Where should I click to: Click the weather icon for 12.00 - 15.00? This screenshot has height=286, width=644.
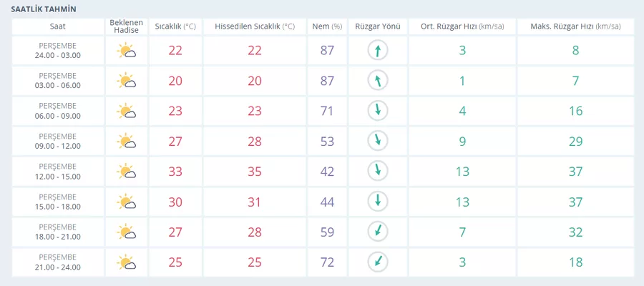(x=127, y=171)
